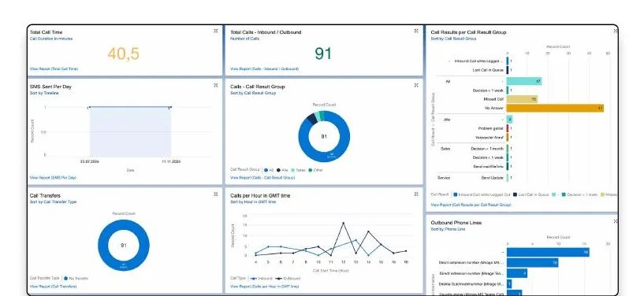Click the Outbound peak point at hour 12
This screenshot has width=644, height=296.
tap(344, 223)
